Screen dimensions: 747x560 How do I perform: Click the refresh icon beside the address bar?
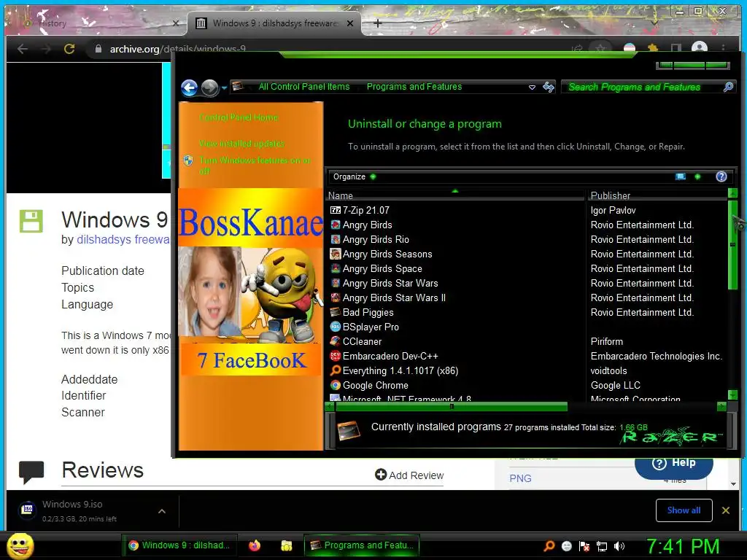click(x=549, y=87)
